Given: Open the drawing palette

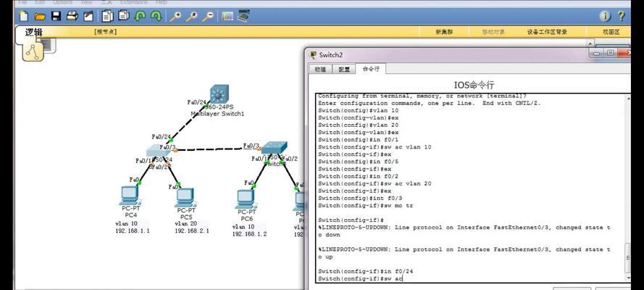Looking at the screenshot, I should point(227,17).
